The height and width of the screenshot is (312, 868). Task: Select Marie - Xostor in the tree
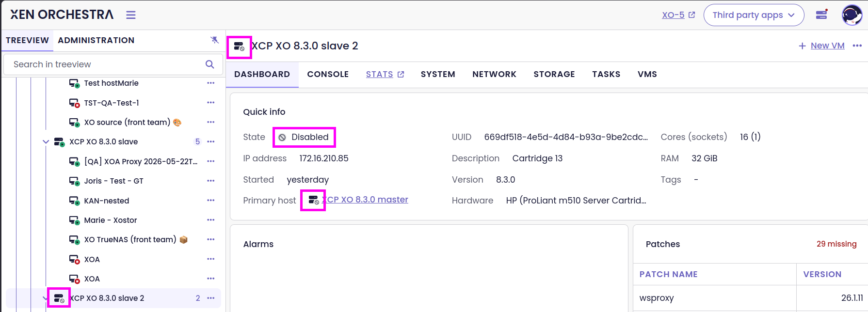[x=111, y=220]
